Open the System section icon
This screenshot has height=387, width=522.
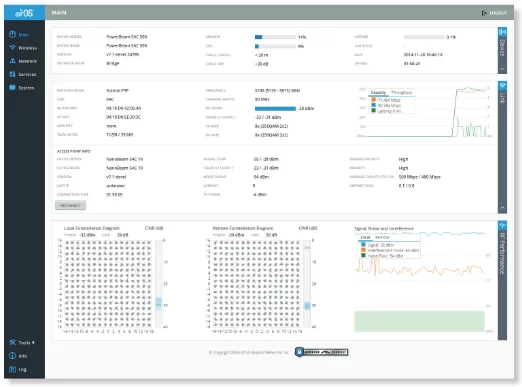pyautogui.click(x=12, y=87)
